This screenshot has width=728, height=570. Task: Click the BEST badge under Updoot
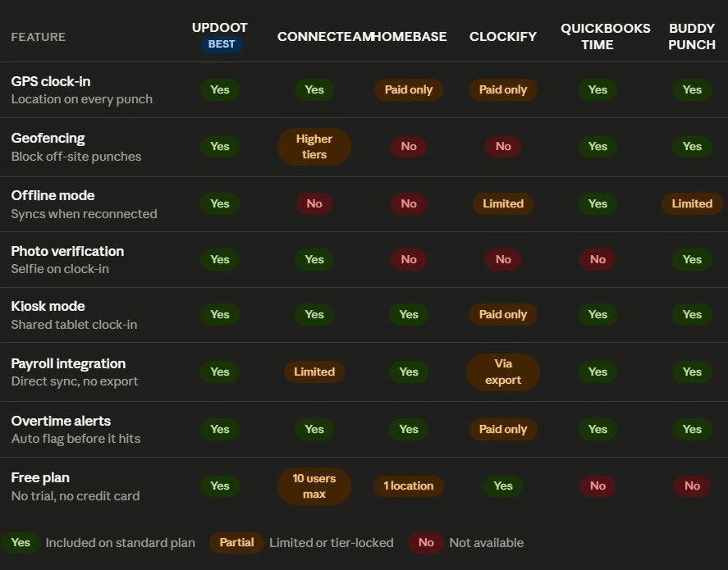(222, 44)
